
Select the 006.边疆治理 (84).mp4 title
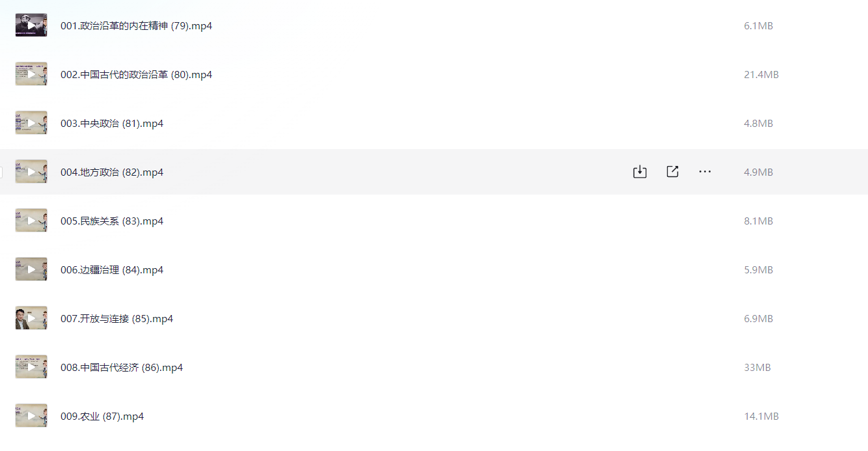click(112, 270)
